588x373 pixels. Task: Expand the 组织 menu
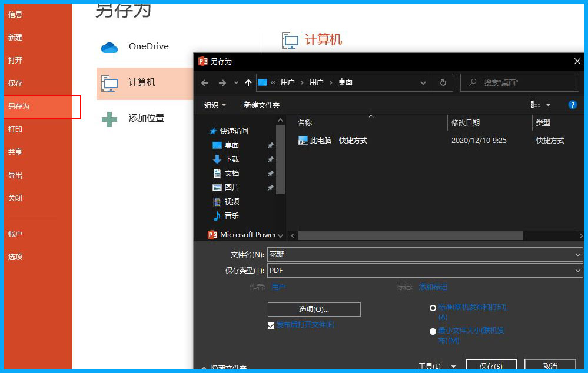pyautogui.click(x=214, y=104)
